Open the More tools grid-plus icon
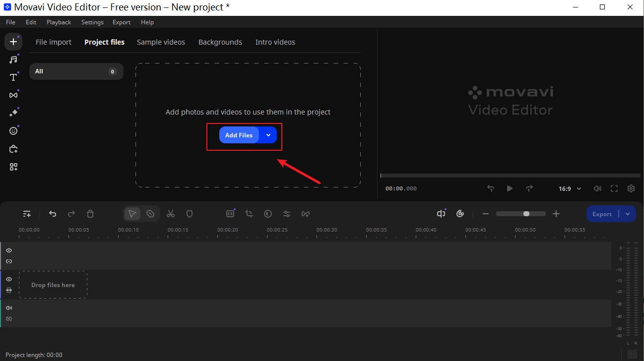The height and width of the screenshot is (361, 644). click(13, 167)
